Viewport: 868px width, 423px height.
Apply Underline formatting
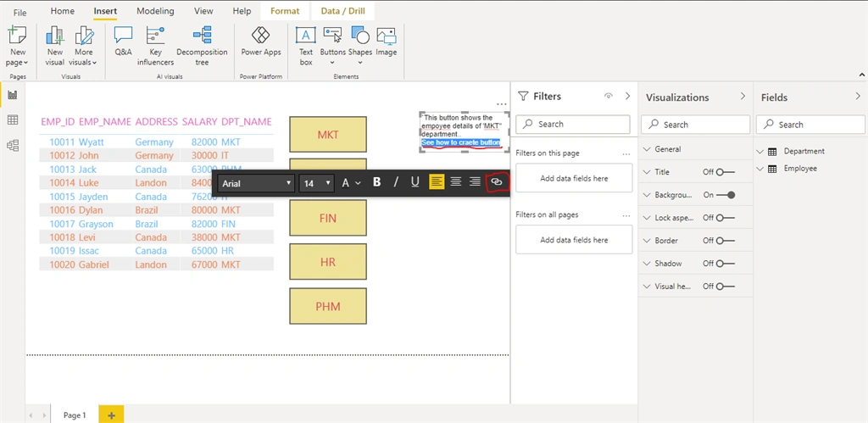415,182
